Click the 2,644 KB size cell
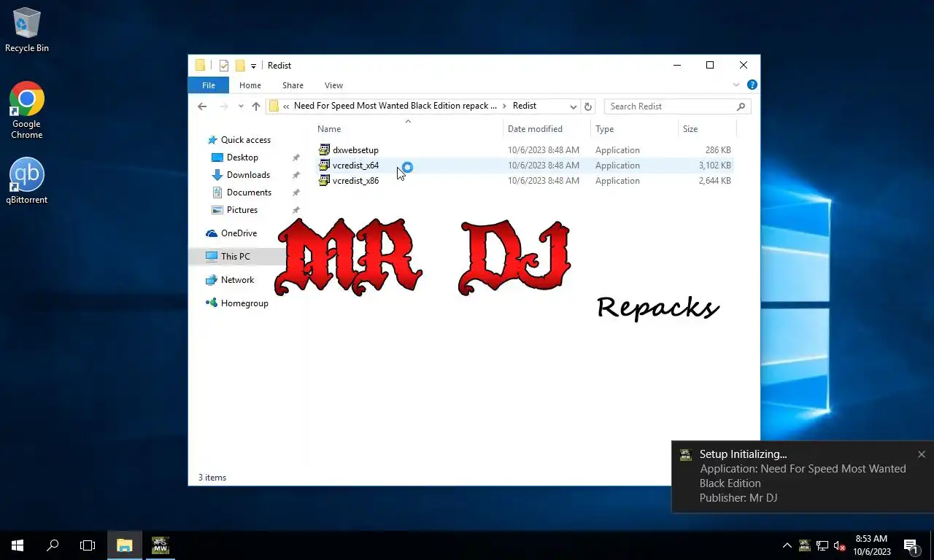The width and height of the screenshot is (934, 560). pyautogui.click(x=714, y=181)
